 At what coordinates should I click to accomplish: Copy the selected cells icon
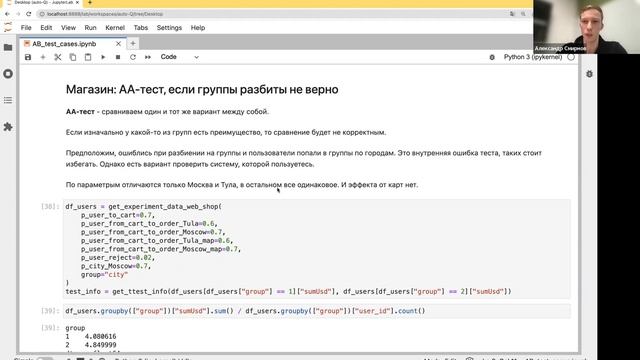coord(73,57)
